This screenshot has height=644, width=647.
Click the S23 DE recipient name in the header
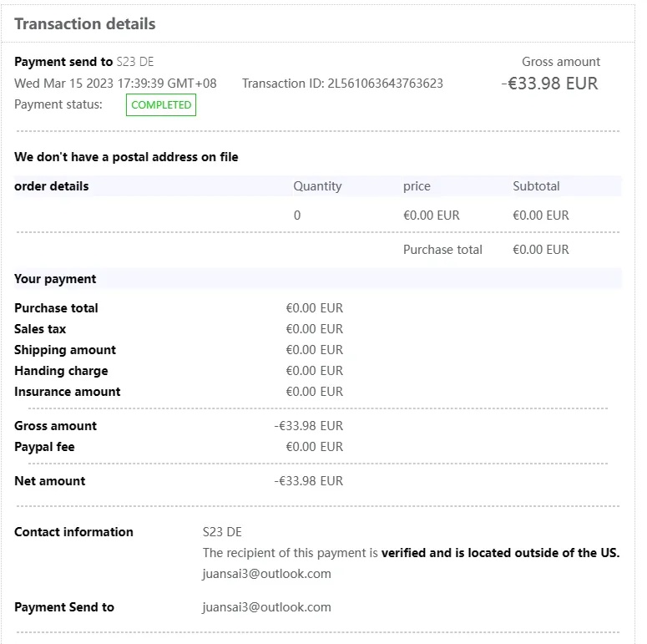pyautogui.click(x=135, y=62)
